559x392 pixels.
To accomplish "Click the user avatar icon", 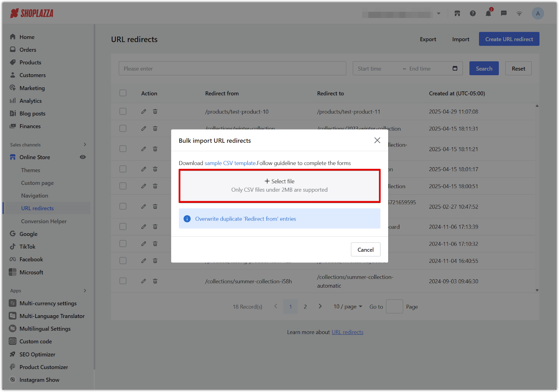I will 537,14.
